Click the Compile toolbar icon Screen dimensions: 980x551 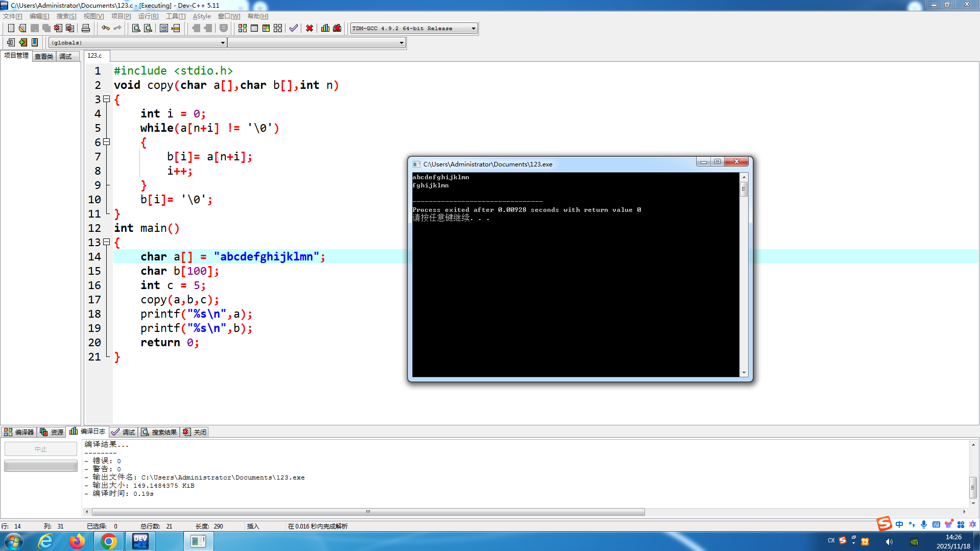point(243,28)
